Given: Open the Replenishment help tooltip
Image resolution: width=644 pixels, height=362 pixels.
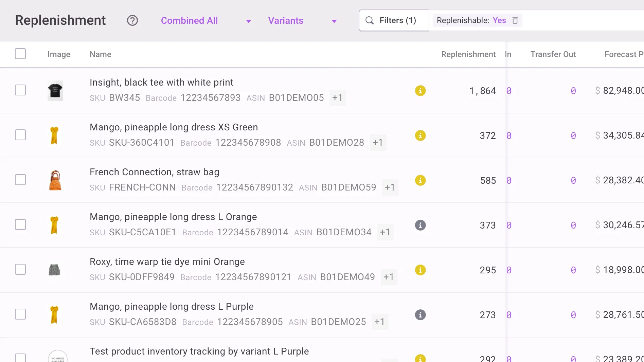Looking at the screenshot, I should point(132,21).
